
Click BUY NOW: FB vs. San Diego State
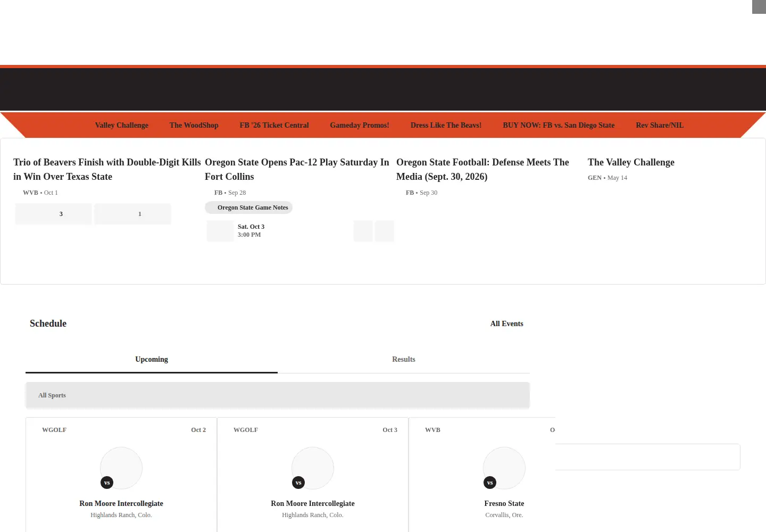(x=559, y=126)
